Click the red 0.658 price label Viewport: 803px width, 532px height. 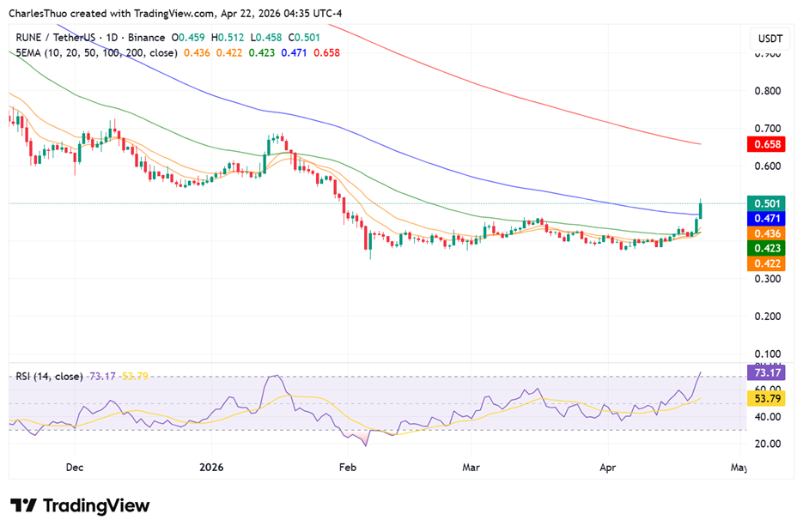point(765,144)
